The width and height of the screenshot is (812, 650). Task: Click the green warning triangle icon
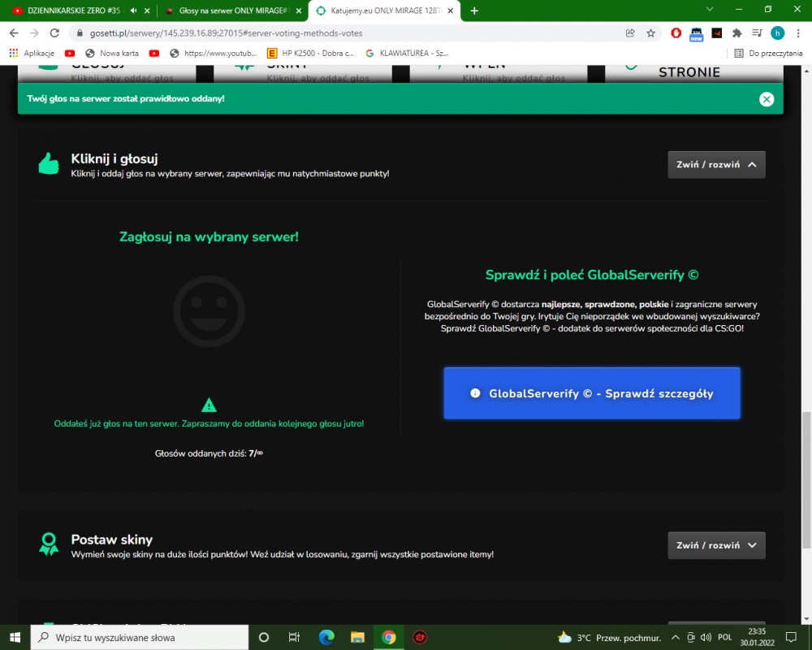(x=209, y=405)
